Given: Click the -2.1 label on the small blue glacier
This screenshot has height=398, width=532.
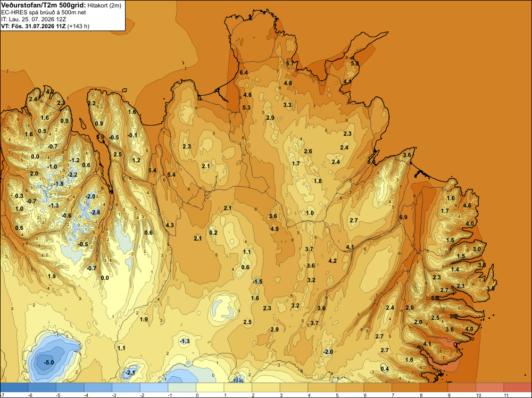Looking at the screenshot, I should [130, 372].
